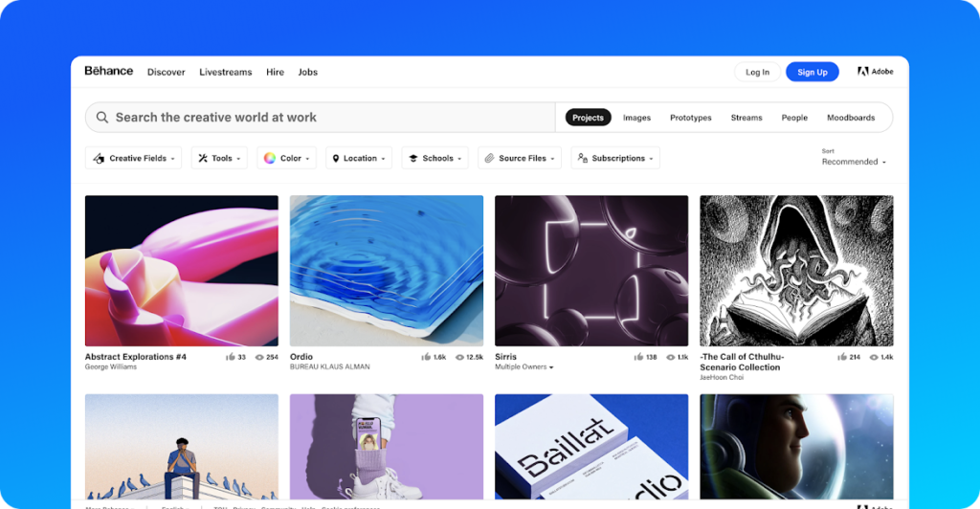
Task: Open the Creative Fields dropdown
Action: pos(133,158)
